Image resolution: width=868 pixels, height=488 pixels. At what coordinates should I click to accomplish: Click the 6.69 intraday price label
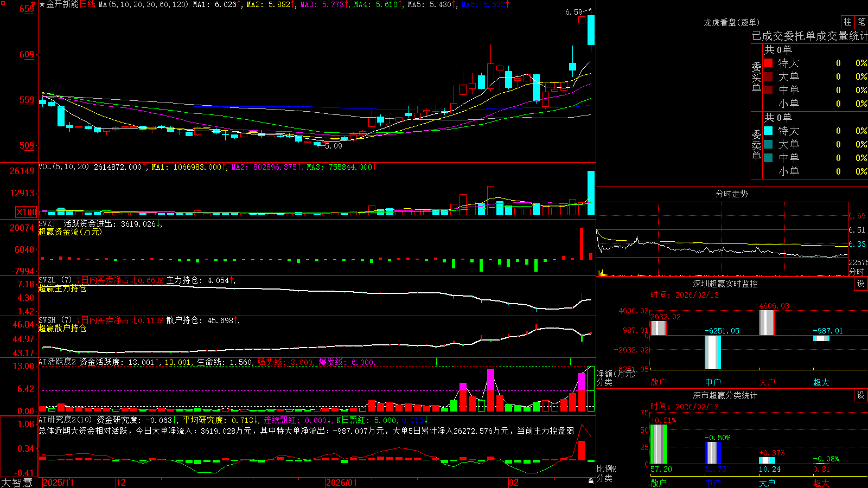coord(858,216)
